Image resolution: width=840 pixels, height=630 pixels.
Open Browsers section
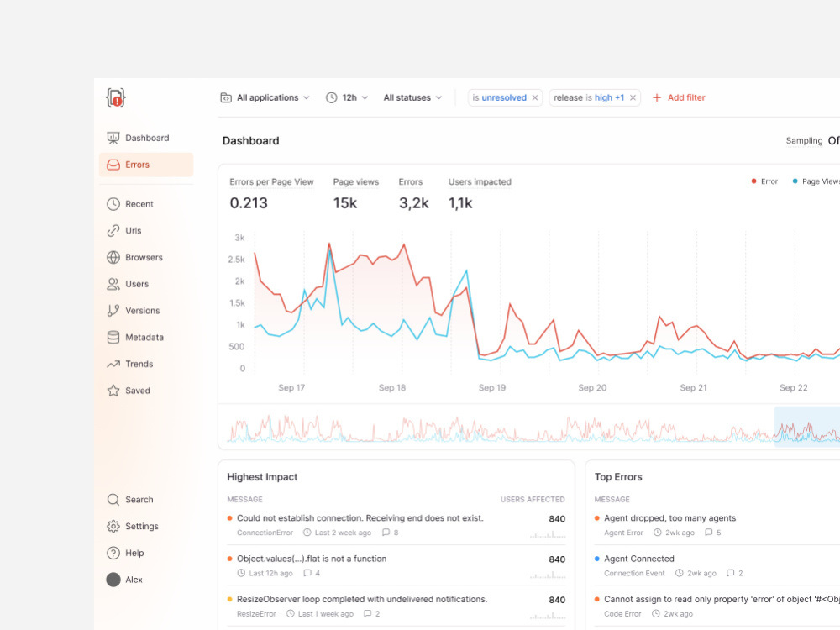(146, 257)
